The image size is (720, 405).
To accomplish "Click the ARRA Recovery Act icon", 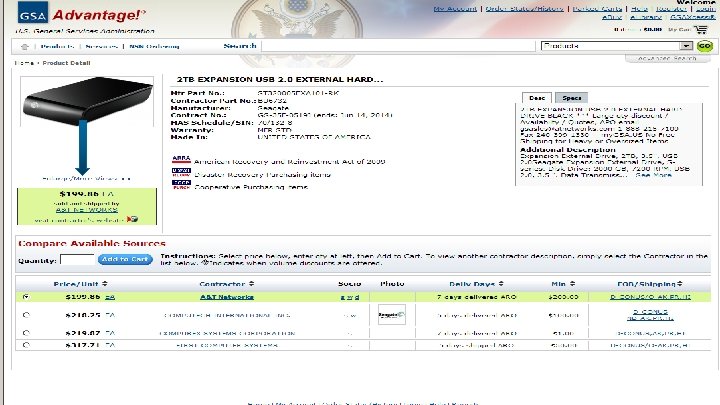I will [181, 159].
